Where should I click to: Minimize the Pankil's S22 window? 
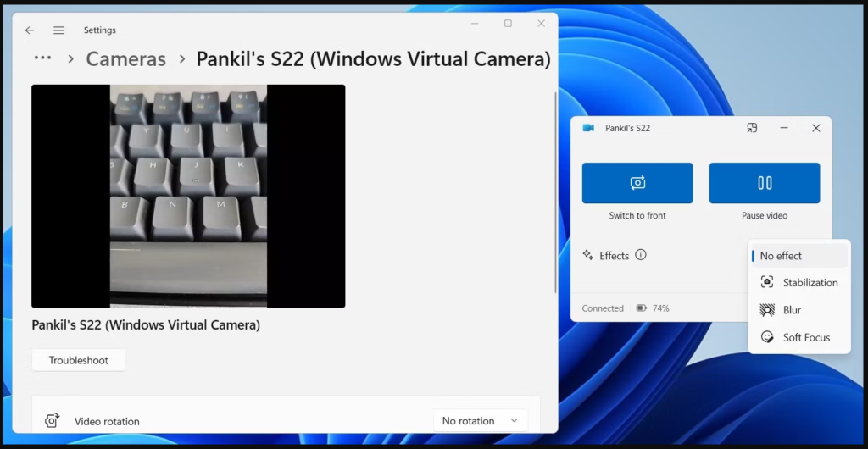pos(784,128)
